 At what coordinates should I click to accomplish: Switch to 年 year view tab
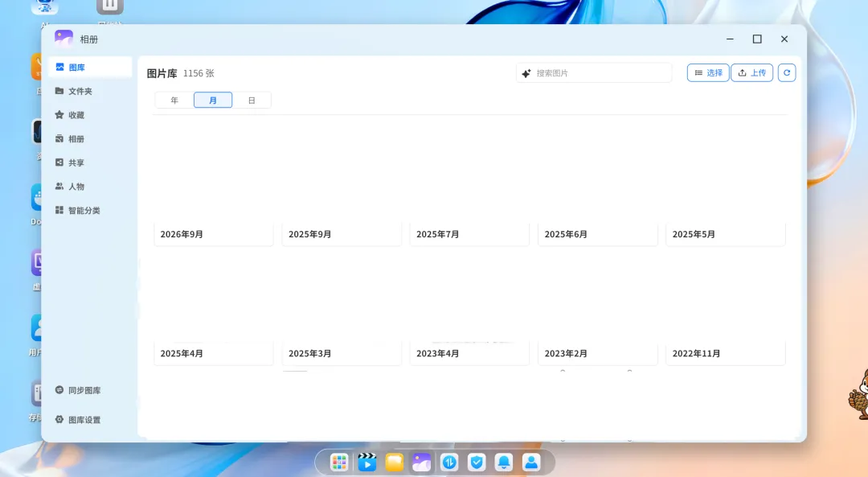pos(174,101)
